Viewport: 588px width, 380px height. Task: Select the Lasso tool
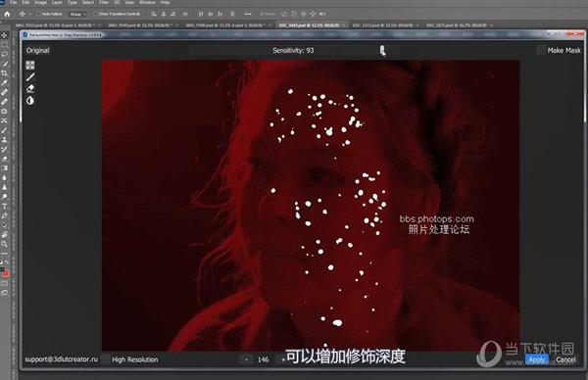point(5,54)
